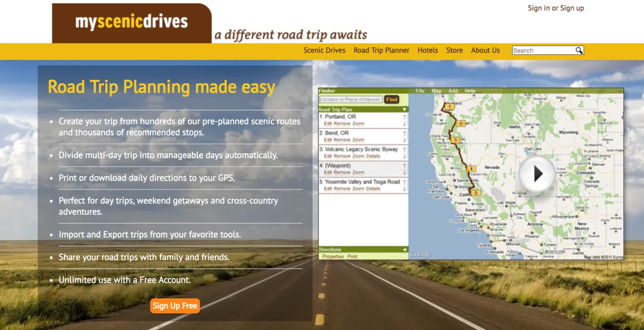The width and height of the screenshot is (644, 330).
Task: Click Edit under (Waypoint)
Action: tap(328, 172)
